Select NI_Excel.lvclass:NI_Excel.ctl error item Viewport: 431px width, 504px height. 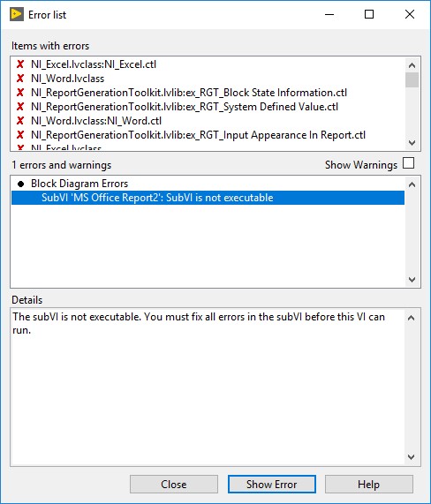(x=94, y=64)
